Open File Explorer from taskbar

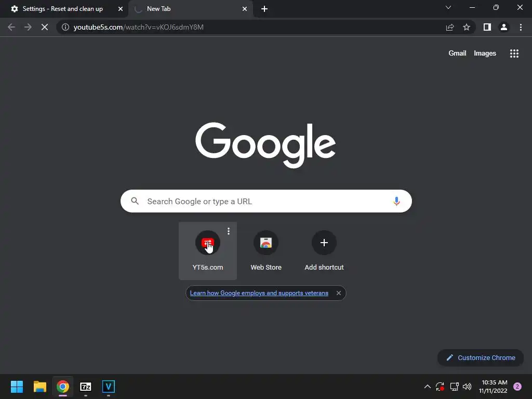[39, 387]
